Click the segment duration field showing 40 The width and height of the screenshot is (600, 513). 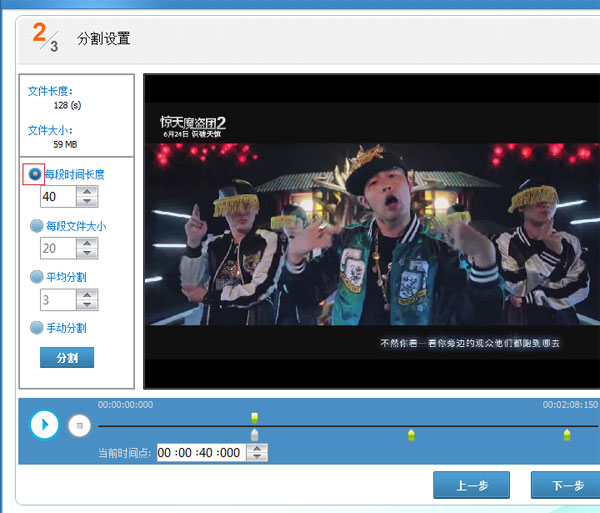click(x=58, y=197)
